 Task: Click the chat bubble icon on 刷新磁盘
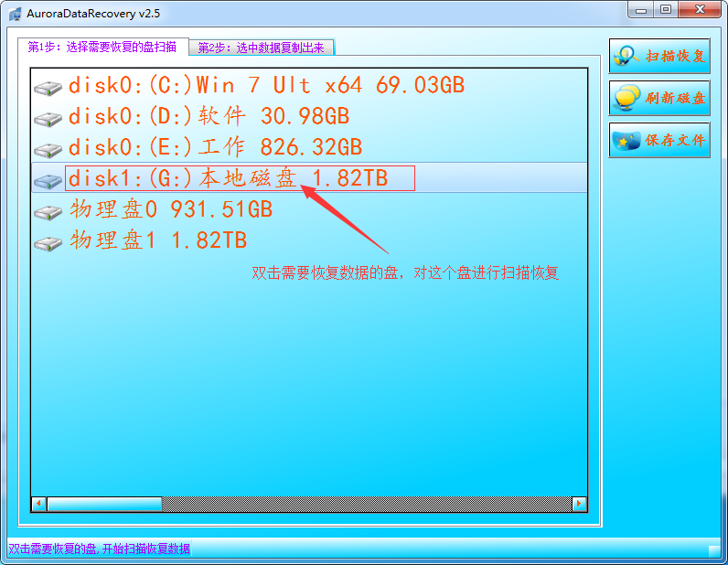coord(626,98)
